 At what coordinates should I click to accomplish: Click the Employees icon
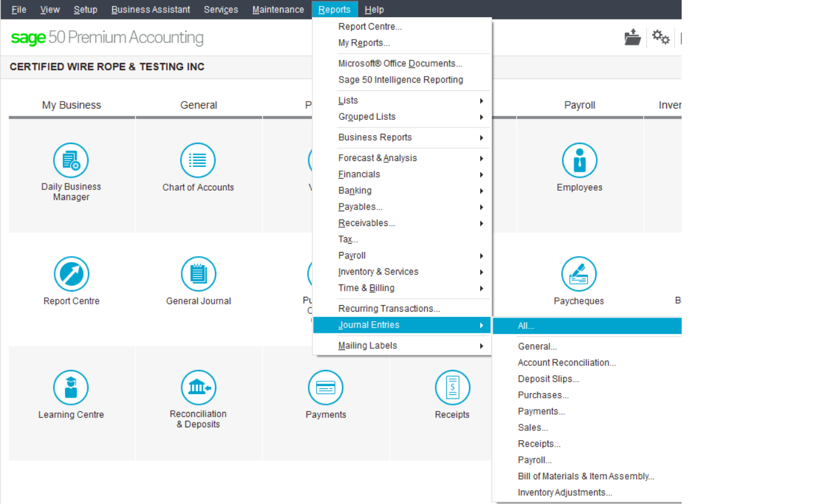[x=579, y=161]
